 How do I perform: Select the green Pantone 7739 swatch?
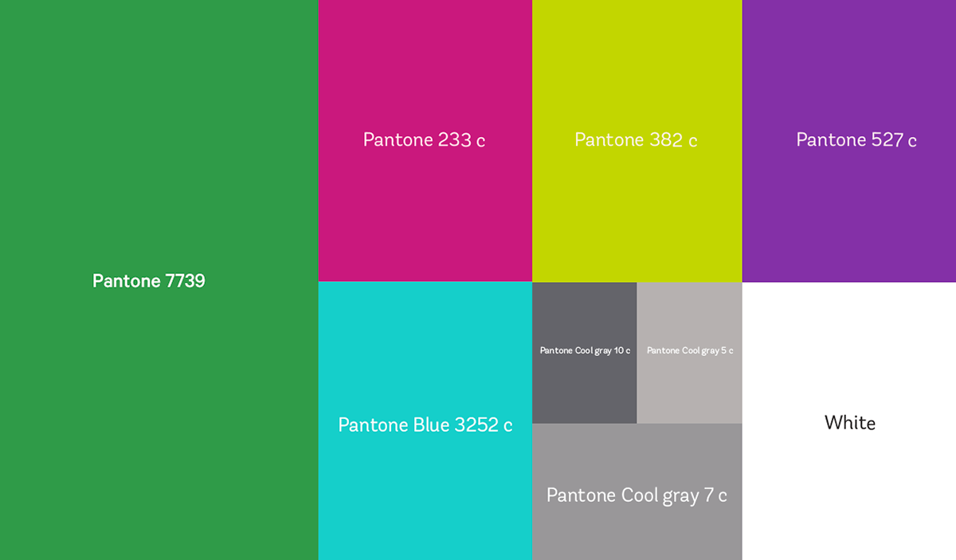pos(159,280)
